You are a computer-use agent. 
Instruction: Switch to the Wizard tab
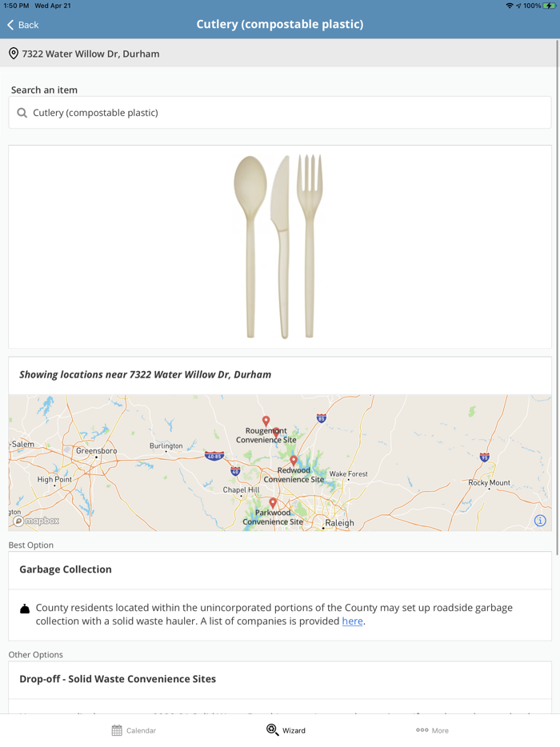(x=286, y=730)
